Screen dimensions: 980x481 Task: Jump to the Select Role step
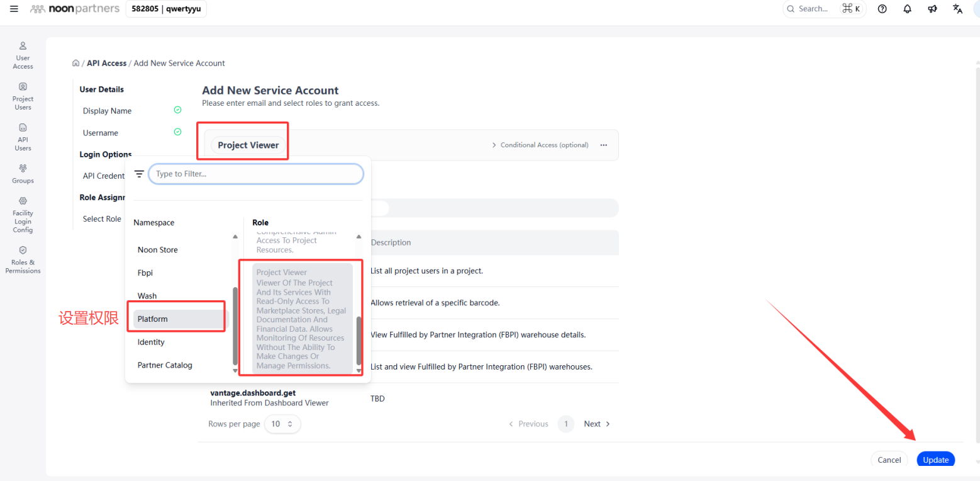[x=102, y=219]
